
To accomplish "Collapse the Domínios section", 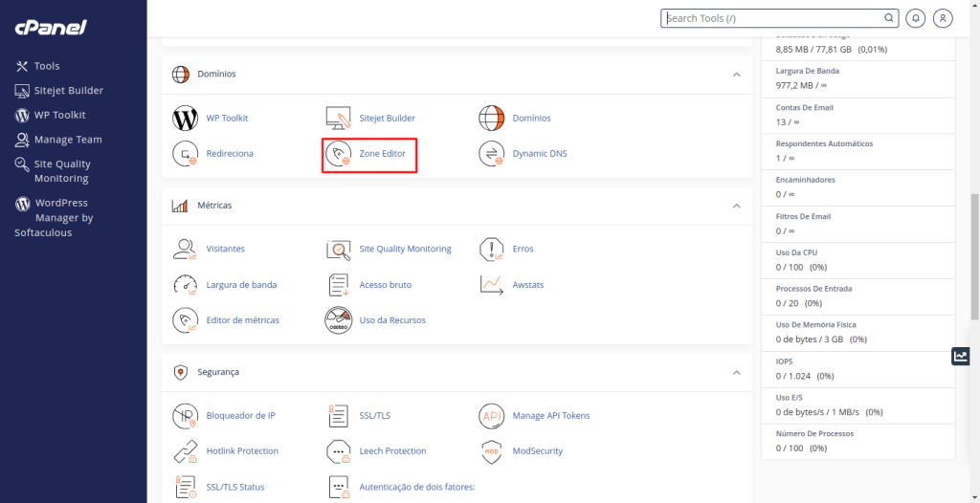I will coord(736,75).
